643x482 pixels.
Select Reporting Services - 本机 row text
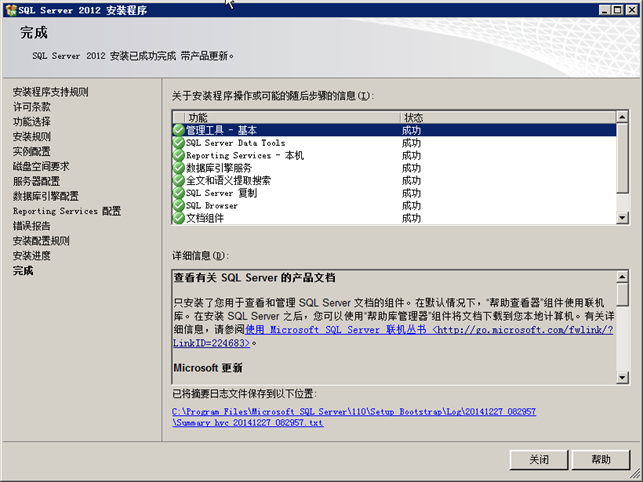pyautogui.click(x=245, y=155)
